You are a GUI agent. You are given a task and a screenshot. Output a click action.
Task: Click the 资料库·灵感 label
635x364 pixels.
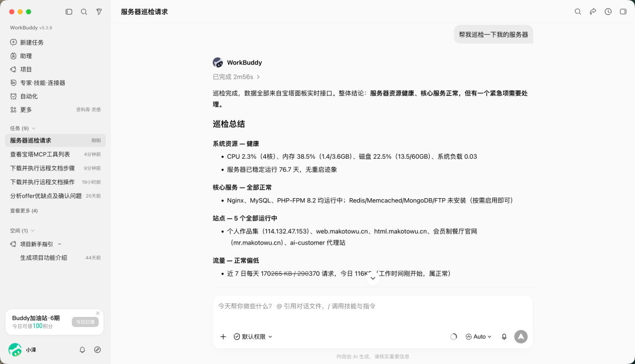pyautogui.click(x=88, y=110)
